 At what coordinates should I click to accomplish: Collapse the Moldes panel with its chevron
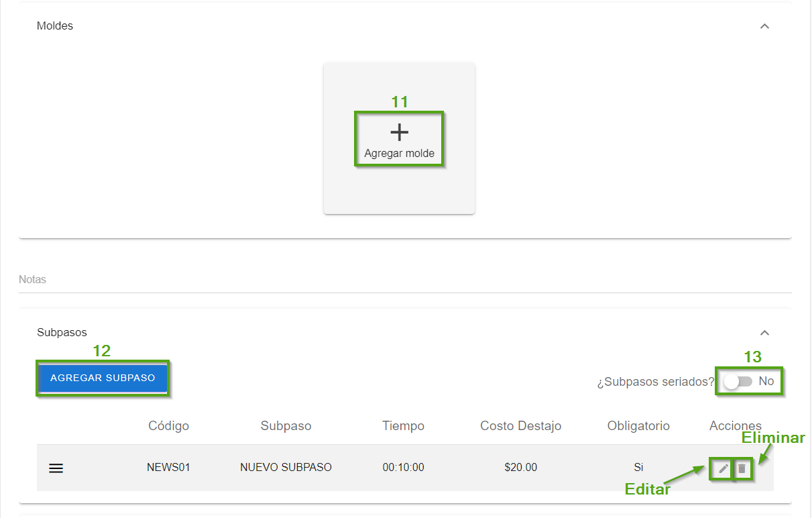tap(764, 26)
